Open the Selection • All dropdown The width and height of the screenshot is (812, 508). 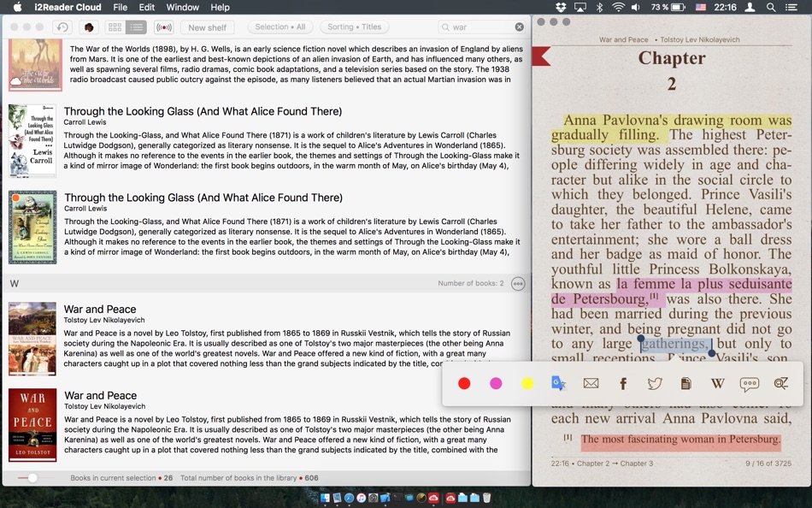click(x=280, y=27)
